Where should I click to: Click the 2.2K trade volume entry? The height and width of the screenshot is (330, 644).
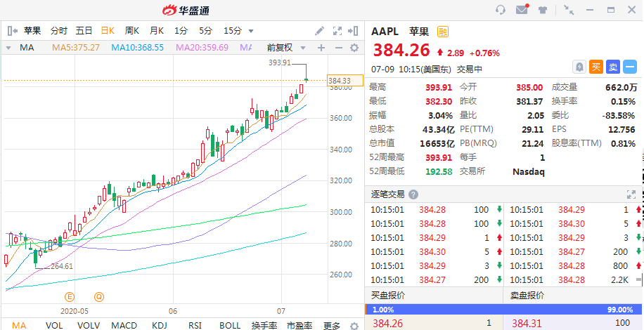[x=619, y=280]
